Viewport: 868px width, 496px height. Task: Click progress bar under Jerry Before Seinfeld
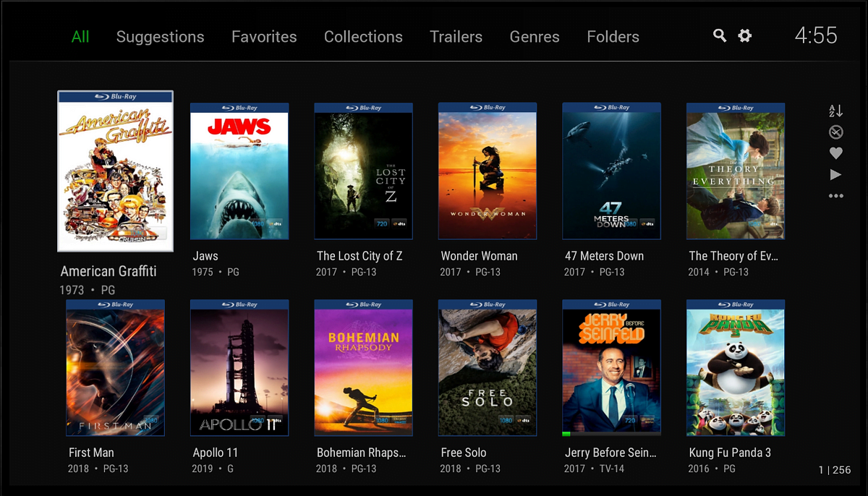click(611, 434)
